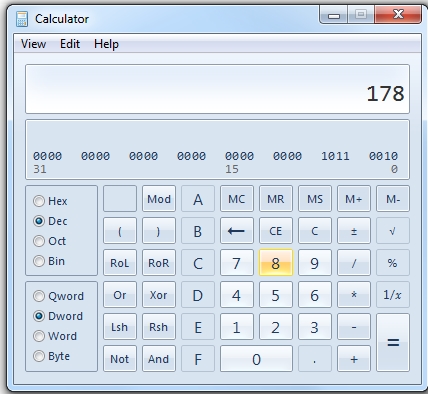
Task: Click the square root button
Action: point(393,231)
